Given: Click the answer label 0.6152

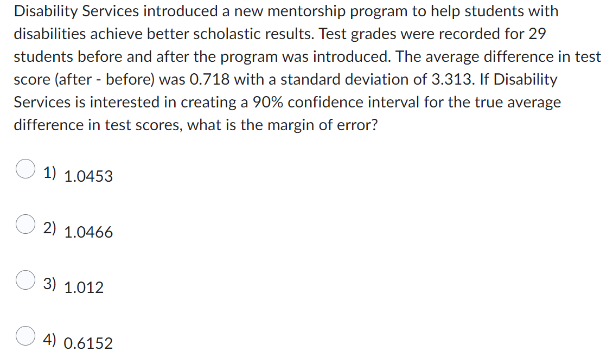Looking at the screenshot, I should (88, 343).
